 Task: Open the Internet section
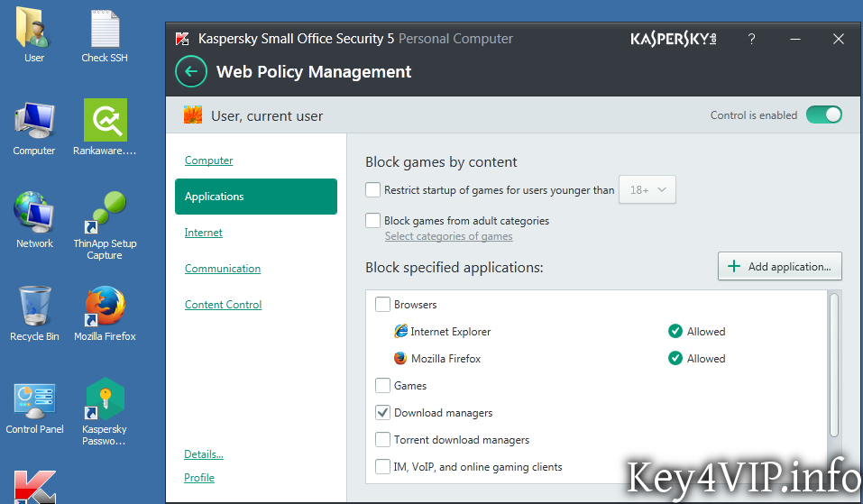point(203,233)
